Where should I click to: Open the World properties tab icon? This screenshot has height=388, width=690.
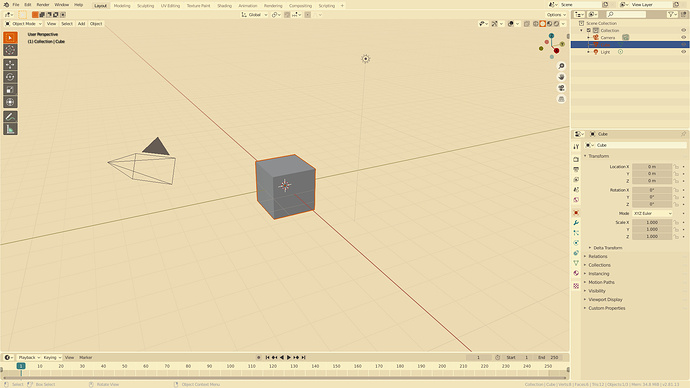[576, 200]
